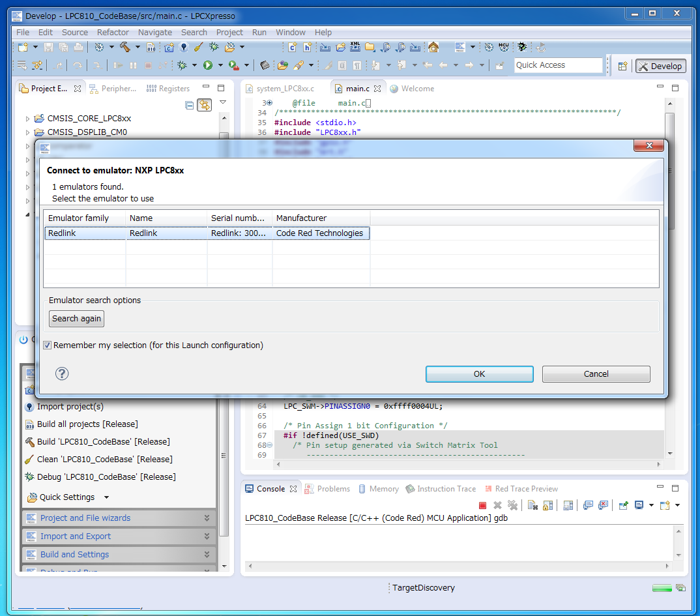This screenshot has height=616, width=700.
Task: Click the Develop perspective button
Action: coord(660,66)
